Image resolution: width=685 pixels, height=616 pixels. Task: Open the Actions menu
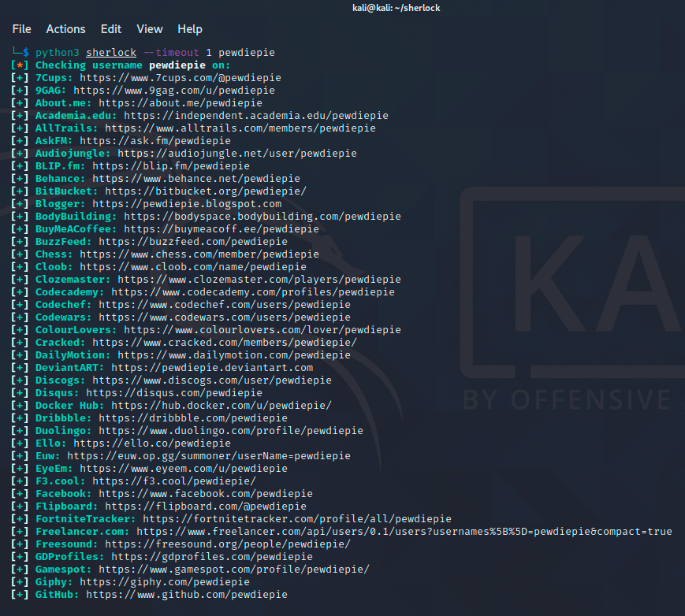[65, 29]
